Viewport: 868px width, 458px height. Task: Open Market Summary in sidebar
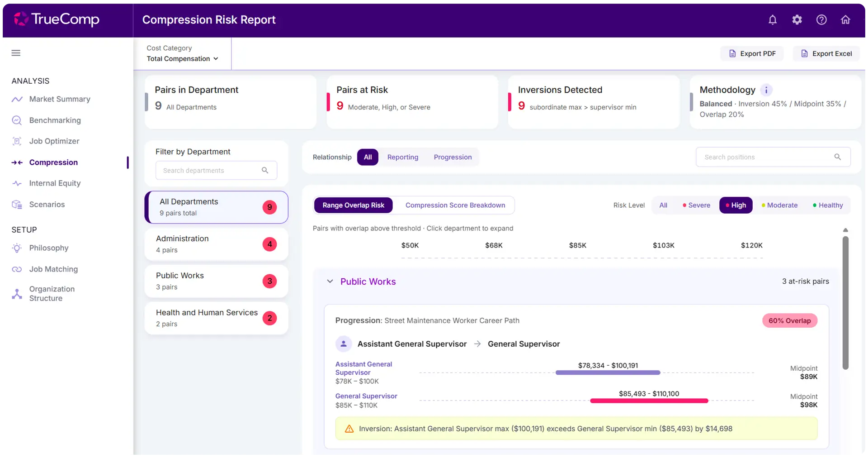coord(60,99)
